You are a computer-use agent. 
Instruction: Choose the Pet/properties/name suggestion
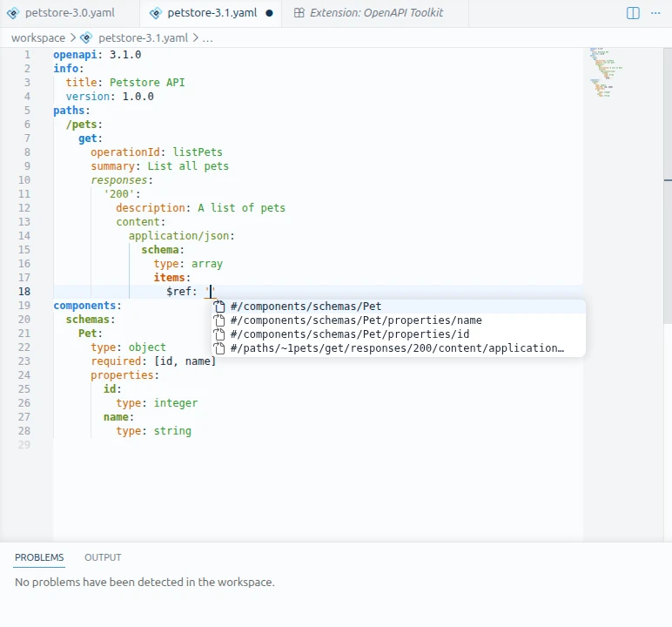(399, 320)
